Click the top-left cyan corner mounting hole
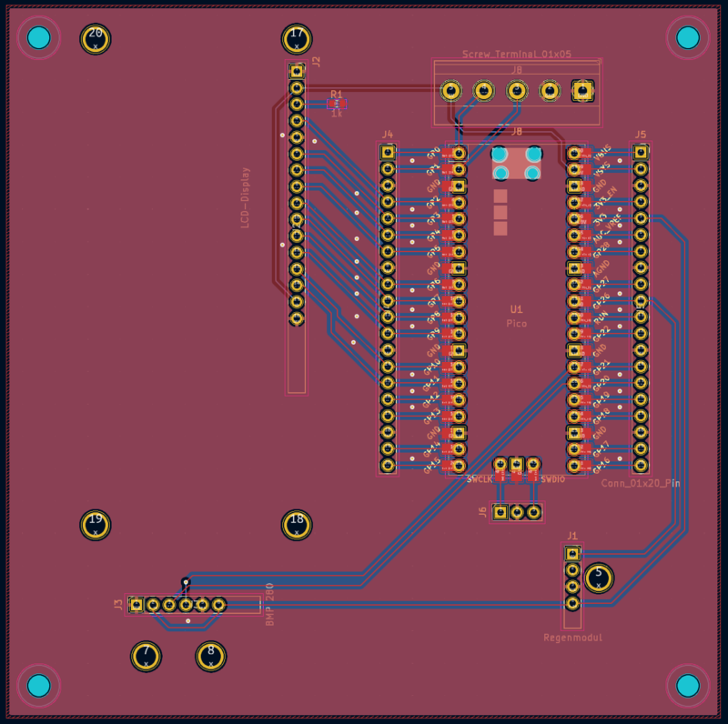Viewport: 728px width, 724px height. tap(38, 38)
